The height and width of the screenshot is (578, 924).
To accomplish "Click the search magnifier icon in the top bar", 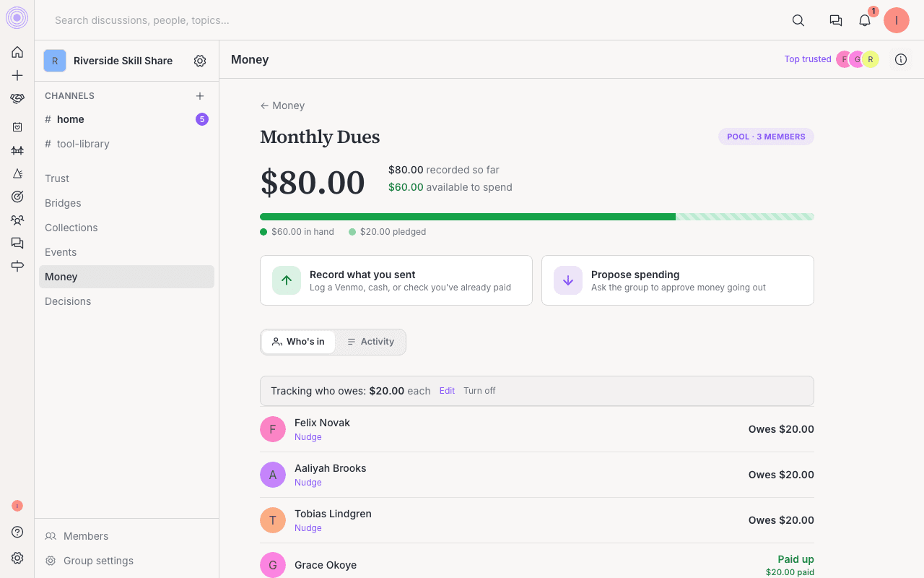I will tap(798, 20).
